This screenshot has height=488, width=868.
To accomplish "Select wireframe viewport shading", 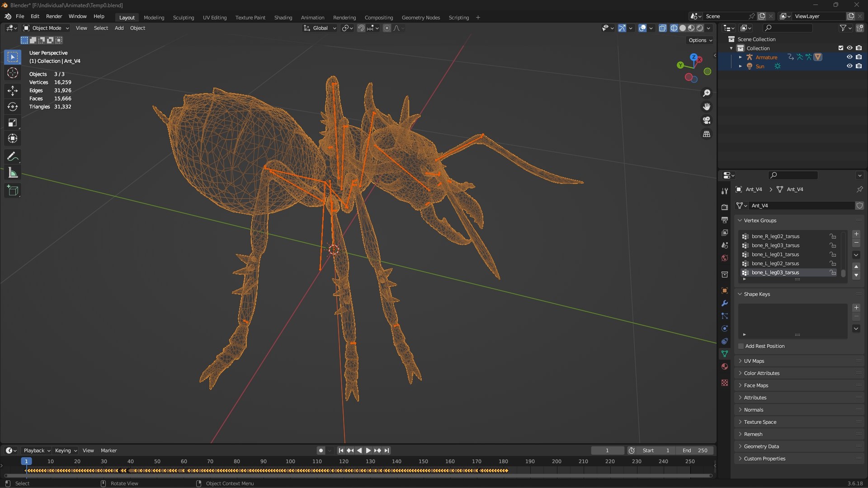I will tap(674, 28).
